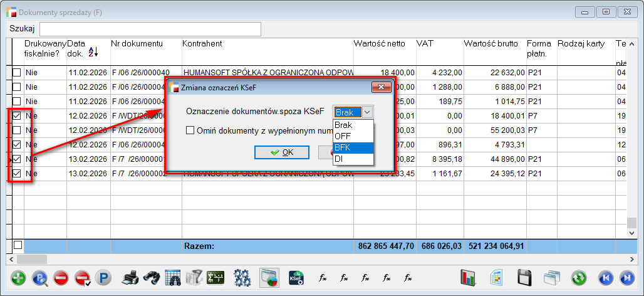Image resolution: width=644 pixels, height=296 pixels.
Task: Click the bar chart report icon
Action: [468, 278]
